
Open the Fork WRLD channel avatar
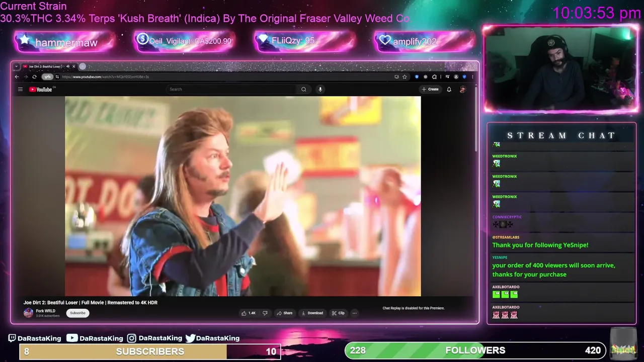point(28,313)
